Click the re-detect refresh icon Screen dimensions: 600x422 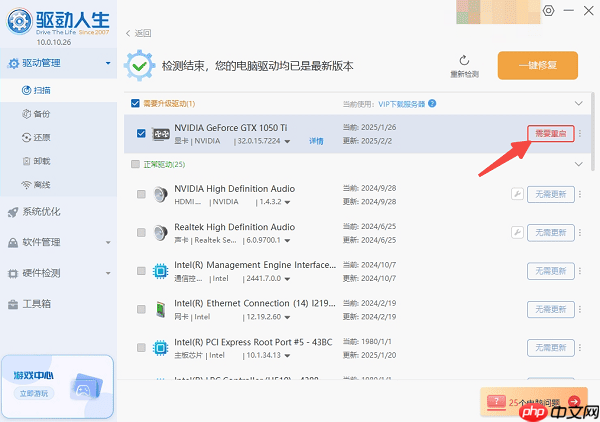pos(464,60)
